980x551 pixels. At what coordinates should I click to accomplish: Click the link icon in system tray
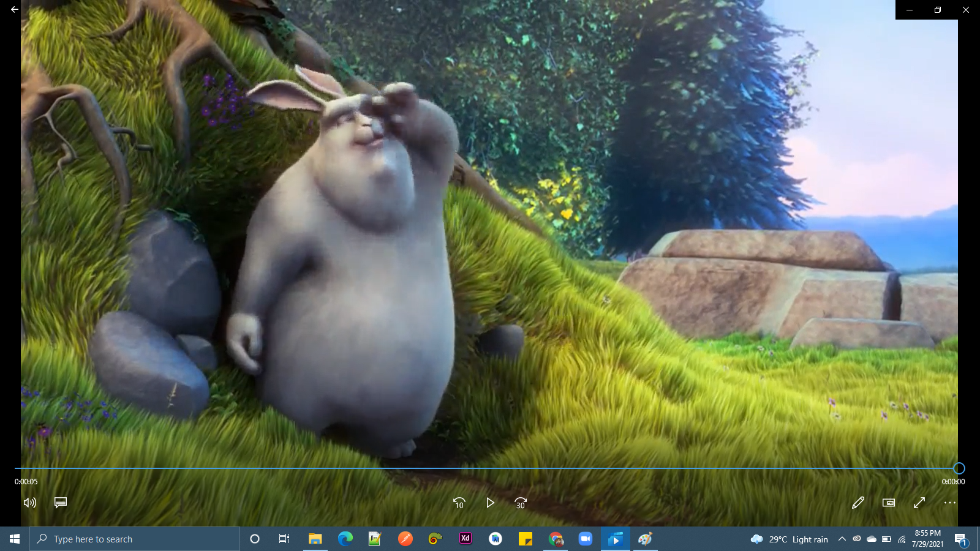click(857, 539)
